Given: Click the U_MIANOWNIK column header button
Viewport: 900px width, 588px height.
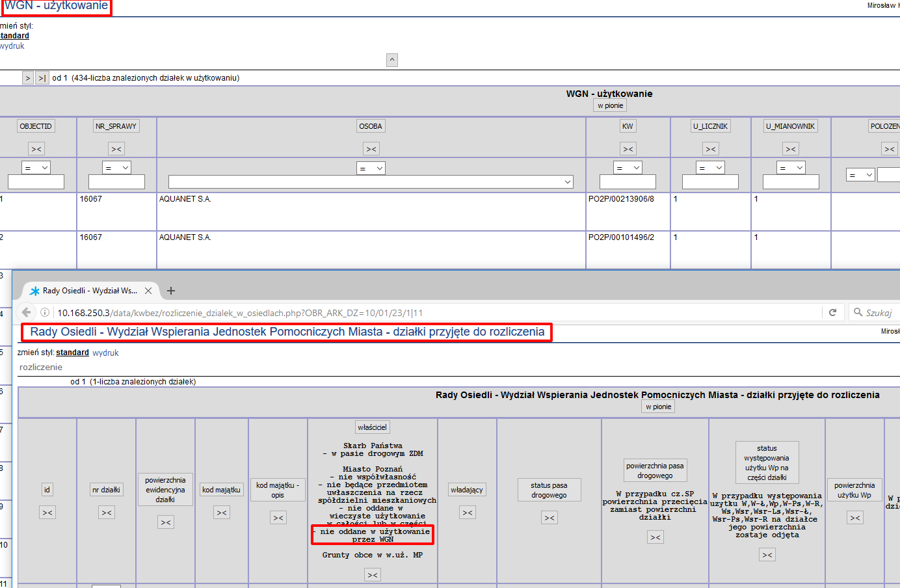Looking at the screenshot, I should pos(790,126).
